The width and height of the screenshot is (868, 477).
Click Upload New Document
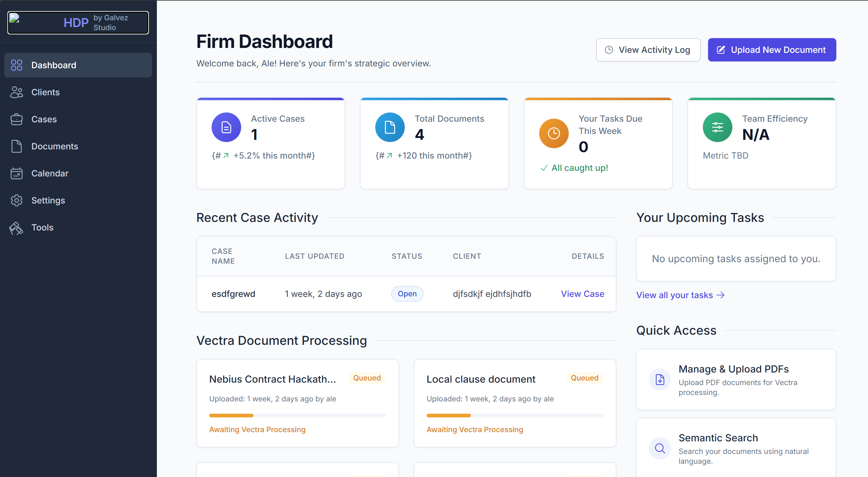pyautogui.click(x=772, y=49)
